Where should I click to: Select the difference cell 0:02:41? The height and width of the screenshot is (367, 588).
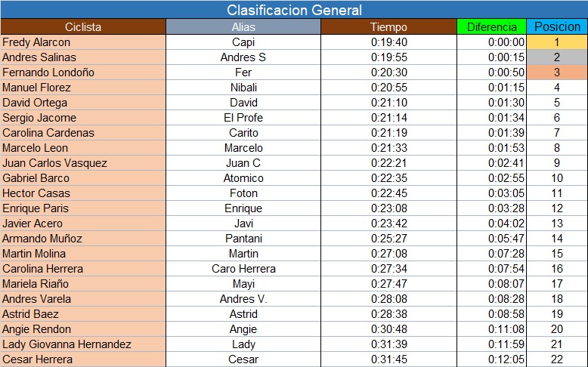(x=491, y=163)
